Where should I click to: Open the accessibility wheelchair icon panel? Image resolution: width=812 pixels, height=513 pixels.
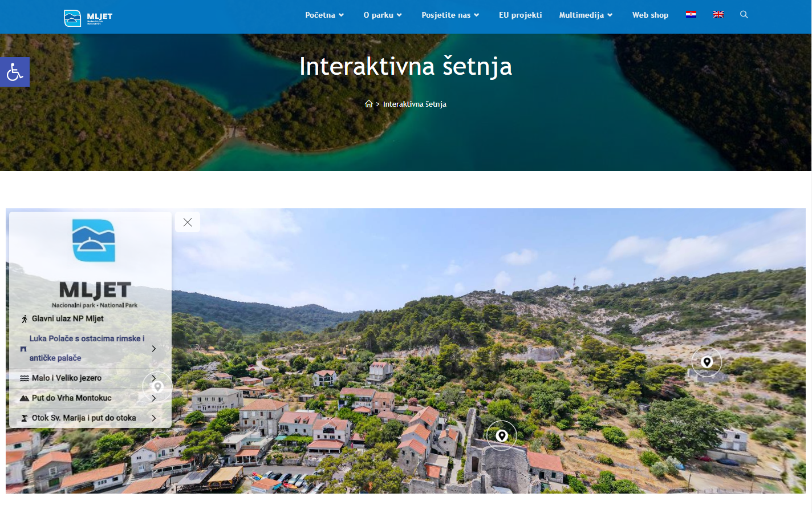[x=15, y=72]
